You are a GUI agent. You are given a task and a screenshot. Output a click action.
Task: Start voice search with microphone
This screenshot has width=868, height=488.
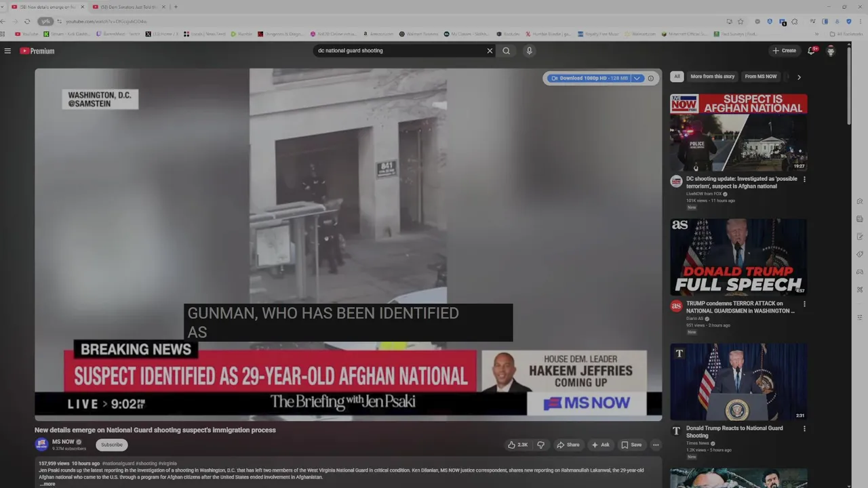[x=529, y=51]
